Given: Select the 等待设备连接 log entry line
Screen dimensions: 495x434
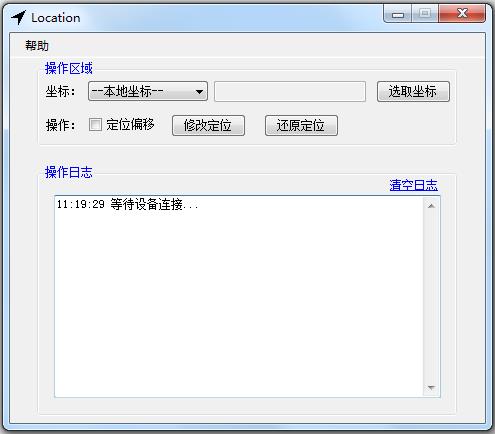Looking at the screenshot, I should click(x=127, y=204).
